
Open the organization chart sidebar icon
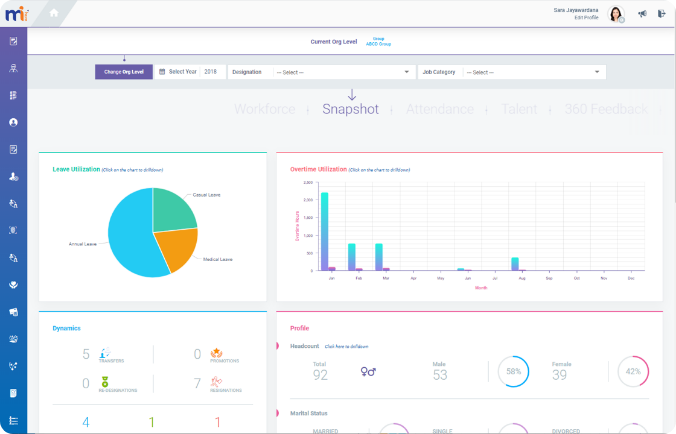tap(13, 68)
